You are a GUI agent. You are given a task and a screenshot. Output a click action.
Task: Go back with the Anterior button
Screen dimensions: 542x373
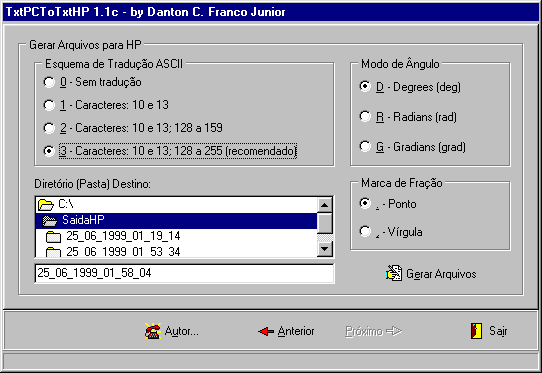pos(286,331)
